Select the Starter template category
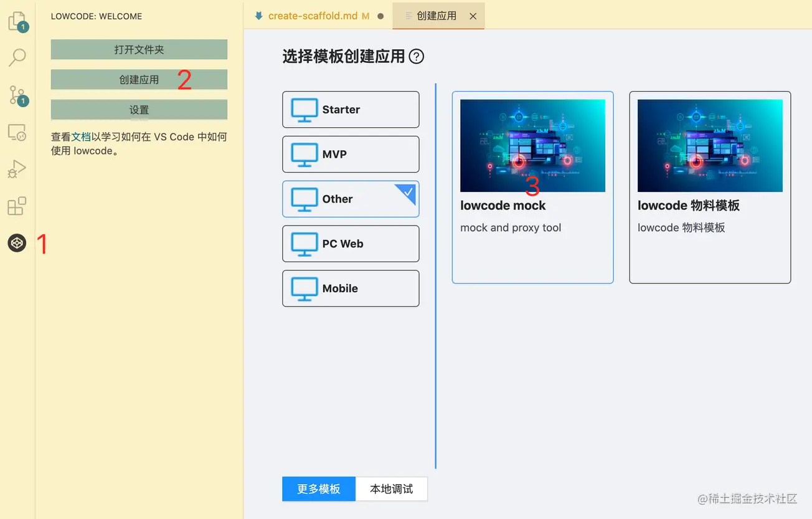 pos(351,110)
